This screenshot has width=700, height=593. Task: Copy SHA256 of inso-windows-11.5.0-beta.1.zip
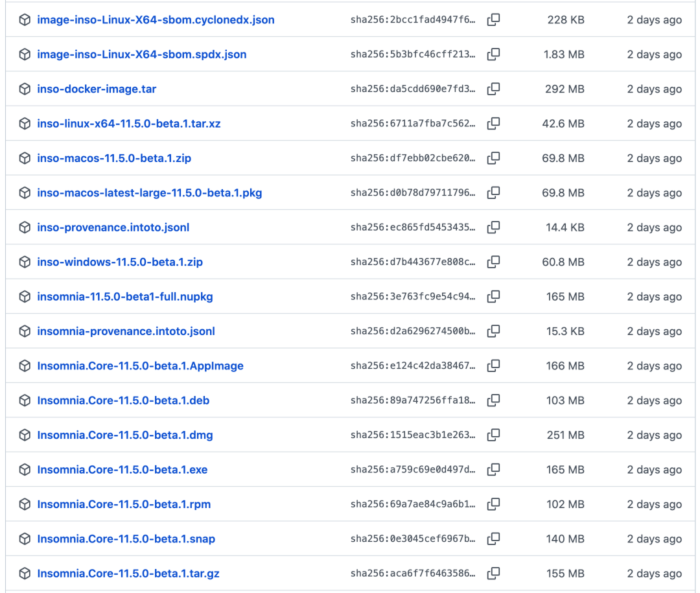pos(493,262)
